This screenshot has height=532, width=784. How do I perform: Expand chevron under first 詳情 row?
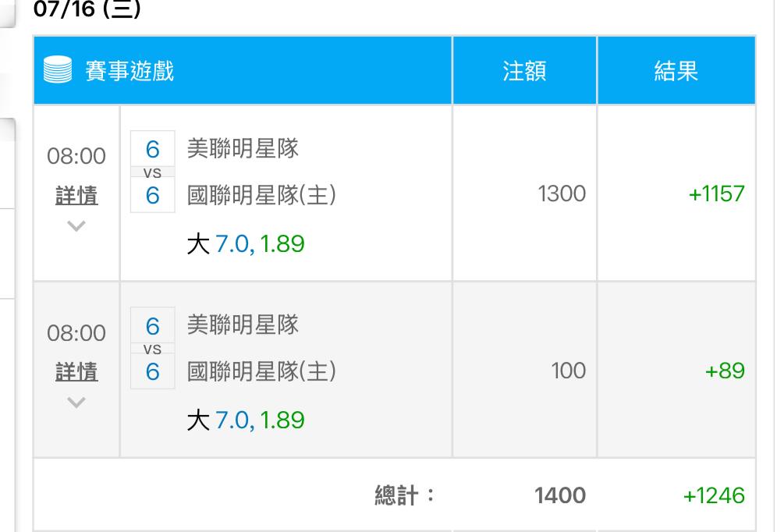pos(76,226)
